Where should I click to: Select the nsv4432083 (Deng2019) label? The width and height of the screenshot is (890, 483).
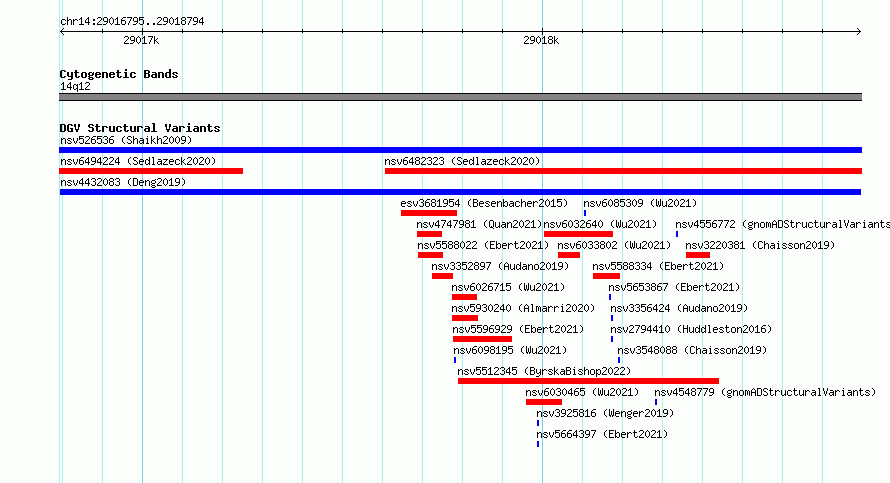tap(123, 182)
